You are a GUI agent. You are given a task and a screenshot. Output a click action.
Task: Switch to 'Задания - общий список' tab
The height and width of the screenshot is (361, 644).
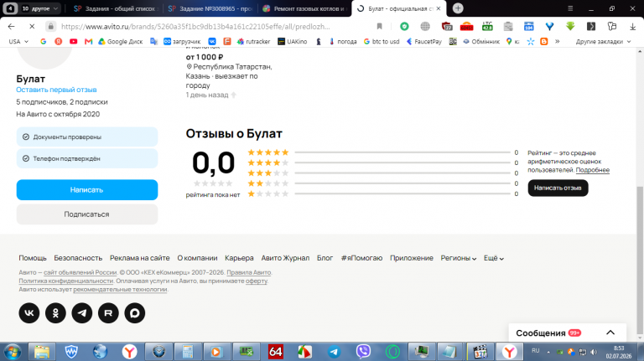tap(117, 8)
